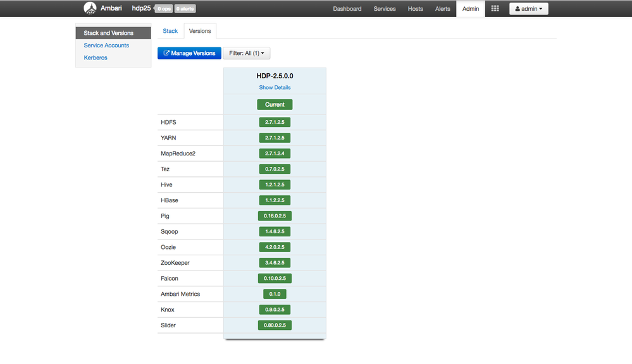
Task: Click the Tez service row label
Action: (x=165, y=169)
